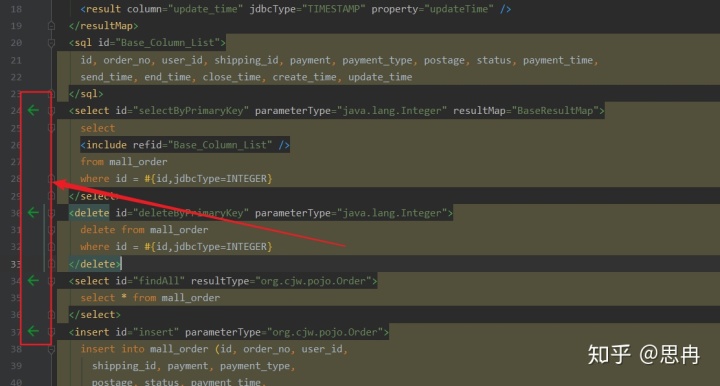This screenshot has height=386, width=720.
Task: Toggle fold marker at closing sql tag
Action: 51,94
